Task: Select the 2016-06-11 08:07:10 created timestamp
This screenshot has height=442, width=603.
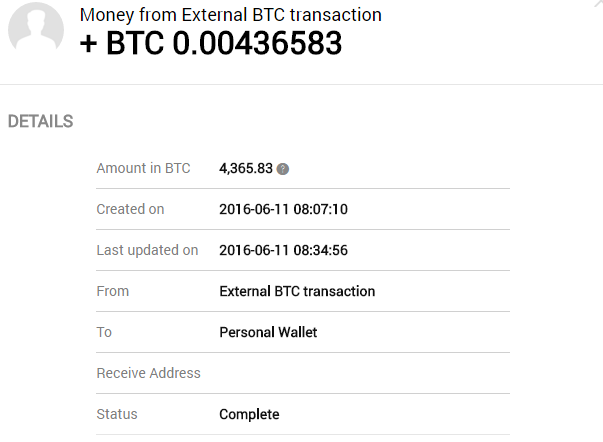Action: pos(283,209)
